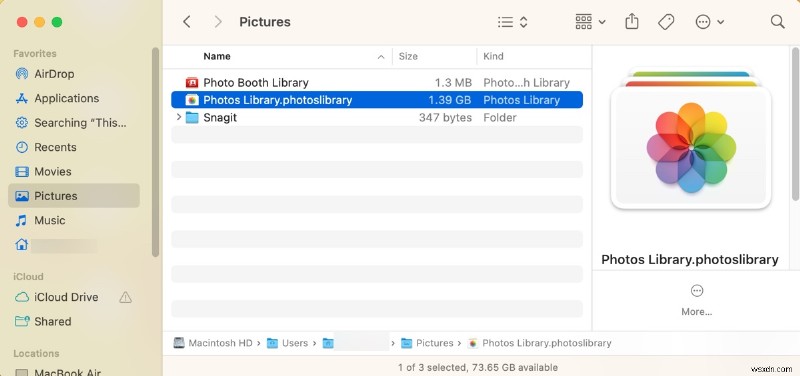Toggle the Name sort direction arrow
800x376 pixels.
click(381, 57)
